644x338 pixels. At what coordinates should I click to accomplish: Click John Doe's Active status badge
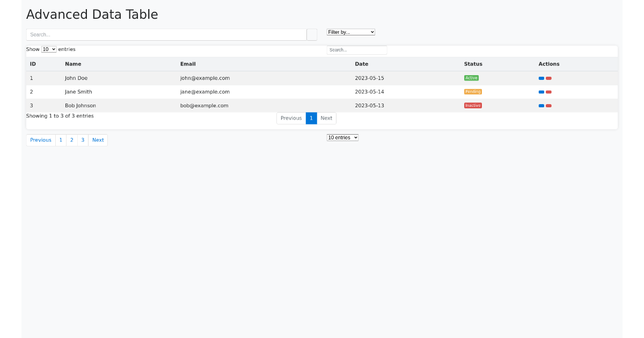pyautogui.click(x=471, y=78)
